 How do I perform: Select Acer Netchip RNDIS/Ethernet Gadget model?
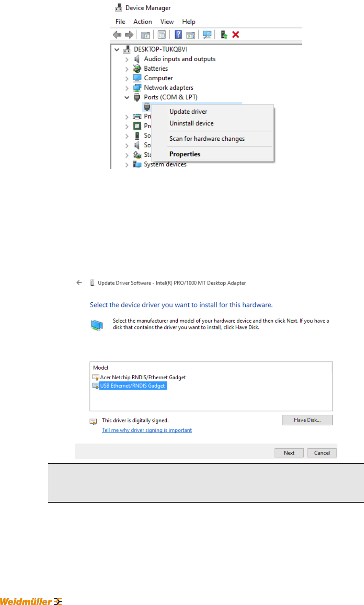[x=143, y=377]
